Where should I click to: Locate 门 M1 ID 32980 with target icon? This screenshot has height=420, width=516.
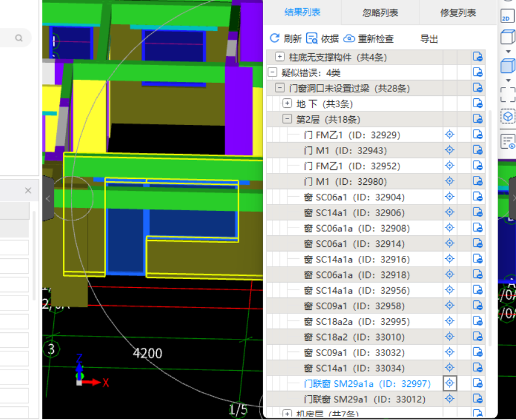[450, 181]
